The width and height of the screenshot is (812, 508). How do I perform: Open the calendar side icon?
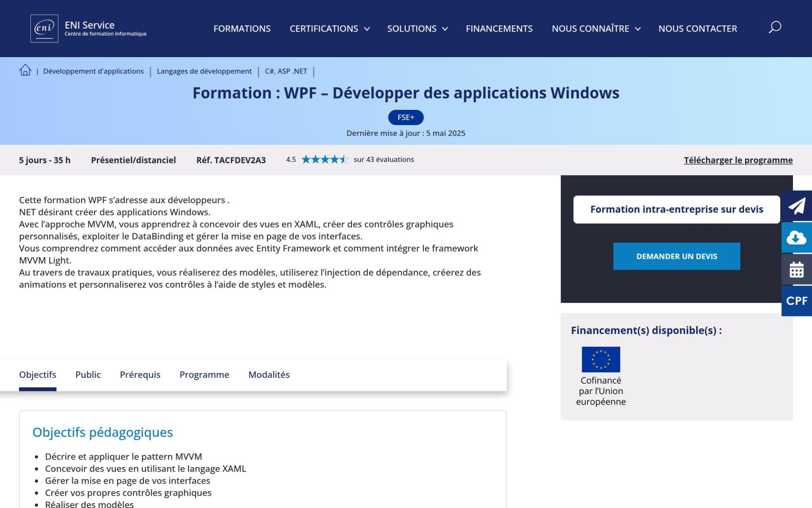797,269
